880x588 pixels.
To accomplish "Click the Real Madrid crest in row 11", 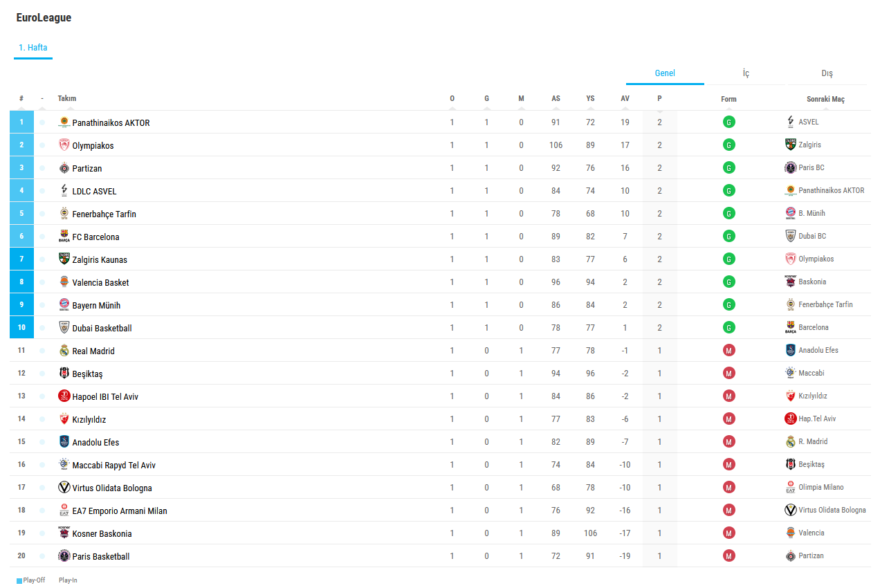I will 64,351.
